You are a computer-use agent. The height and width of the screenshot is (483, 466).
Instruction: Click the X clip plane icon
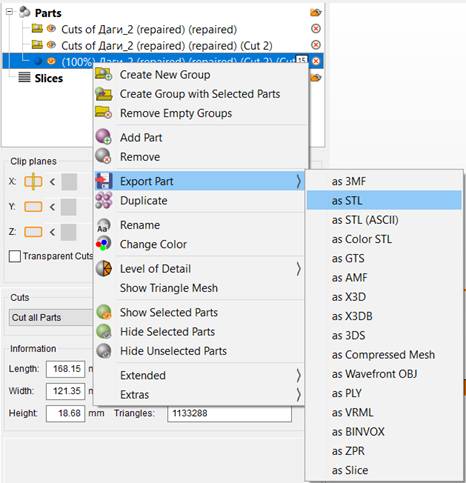tap(33, 182)
